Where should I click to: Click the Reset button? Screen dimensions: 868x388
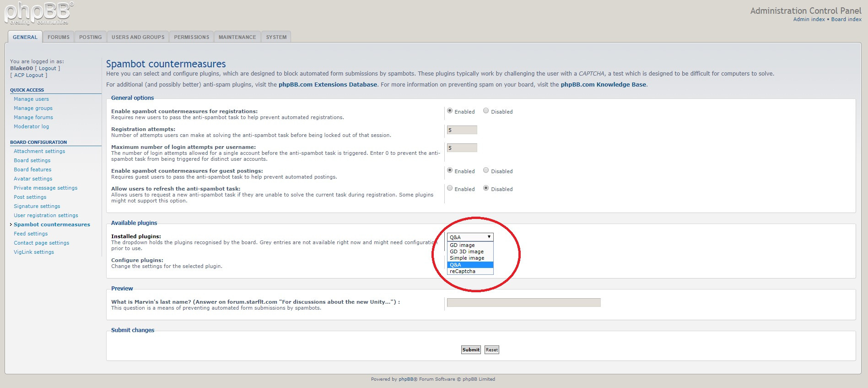tap(491, 350)
